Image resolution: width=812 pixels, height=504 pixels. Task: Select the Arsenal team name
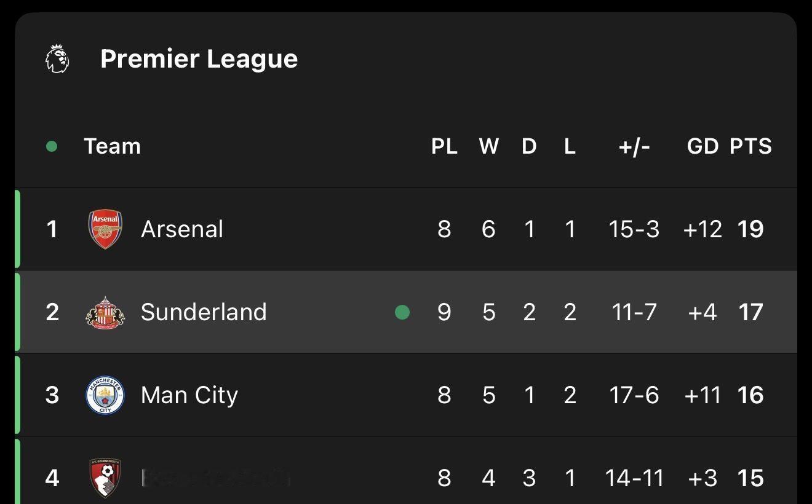[x=182, y=229]
